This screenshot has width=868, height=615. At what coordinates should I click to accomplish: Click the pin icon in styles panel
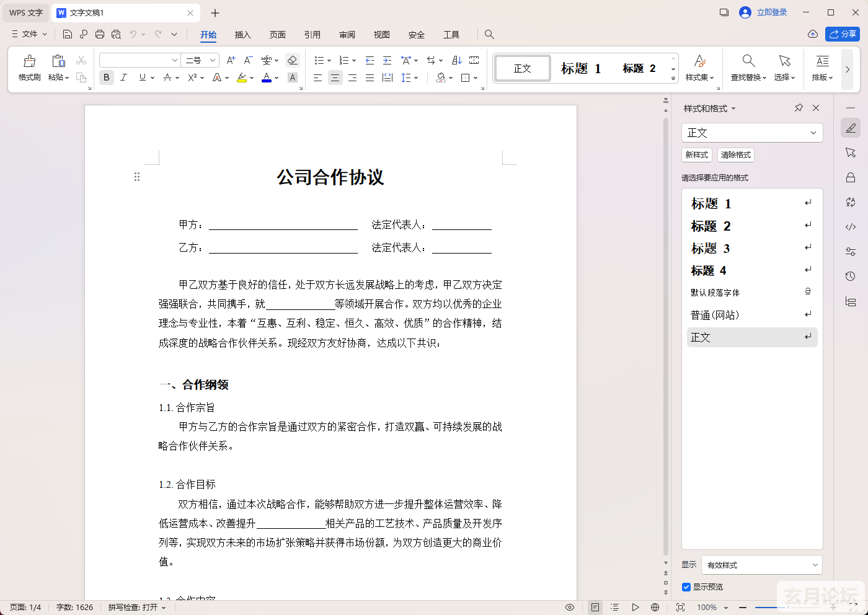tap(799, 108)
